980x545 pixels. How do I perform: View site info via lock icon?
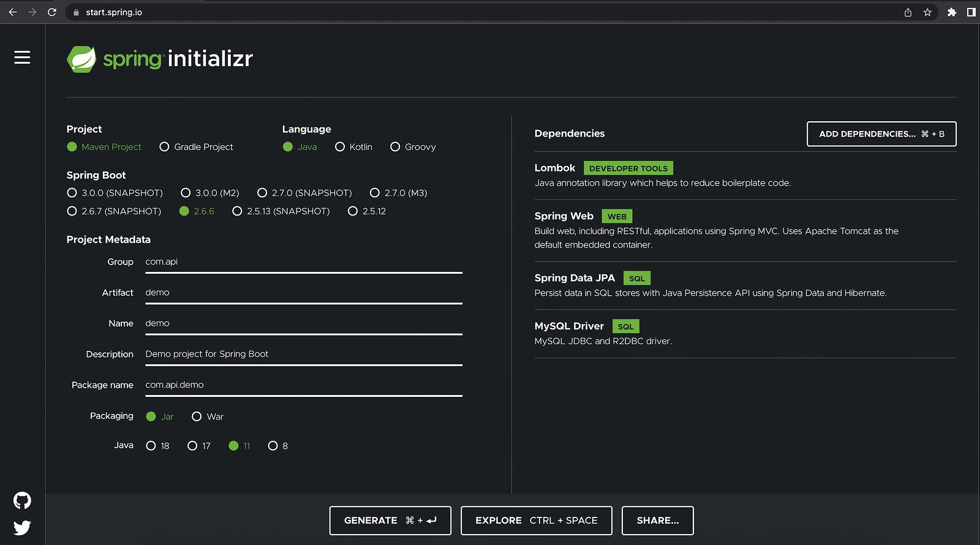(76, 12)
